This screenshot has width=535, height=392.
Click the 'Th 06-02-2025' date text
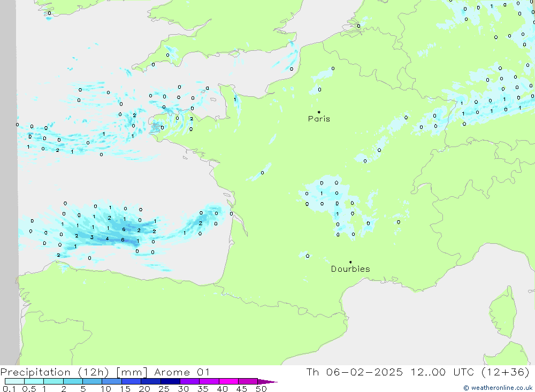(x=355, y=372)
